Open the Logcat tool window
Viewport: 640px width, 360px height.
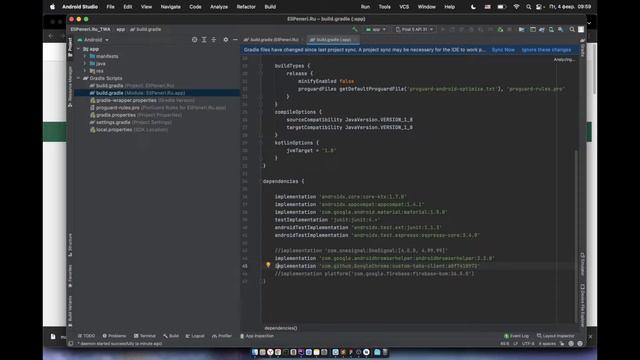[x=195, y=336]
